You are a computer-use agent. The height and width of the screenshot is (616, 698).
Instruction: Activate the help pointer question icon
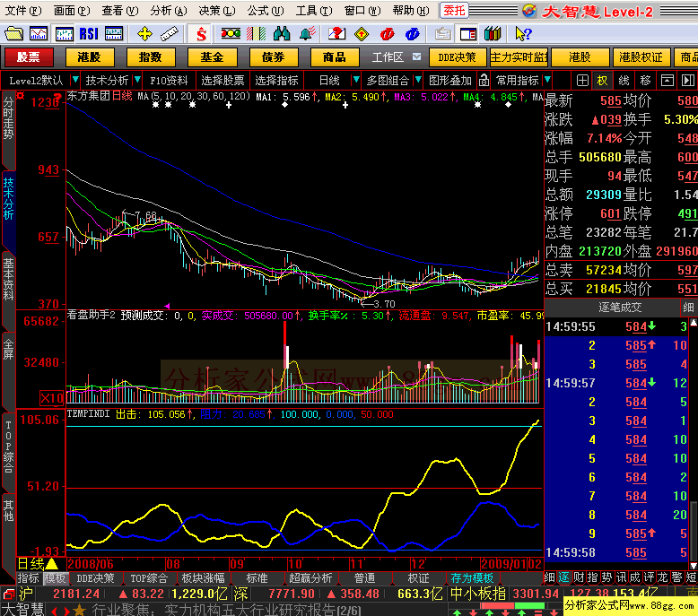click(523, 34)
